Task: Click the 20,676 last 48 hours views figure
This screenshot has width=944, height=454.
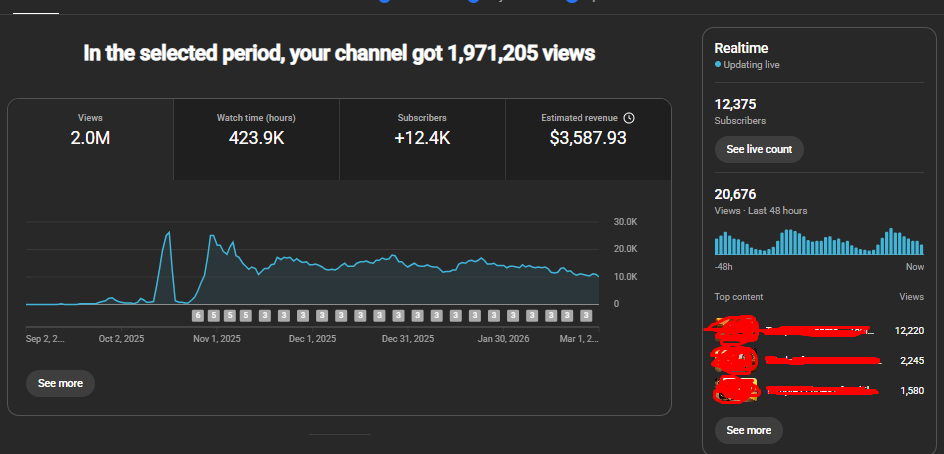Action: pyautogui.click(x=736, y=194)
